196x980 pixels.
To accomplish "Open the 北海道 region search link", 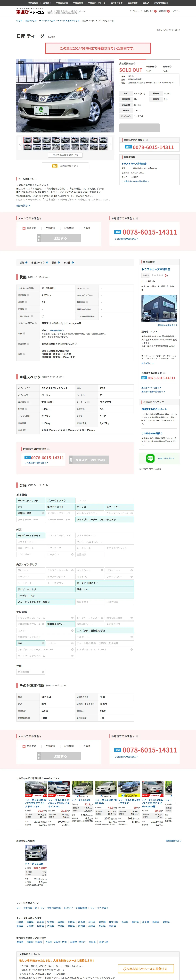I will click(x=20, y=922).
